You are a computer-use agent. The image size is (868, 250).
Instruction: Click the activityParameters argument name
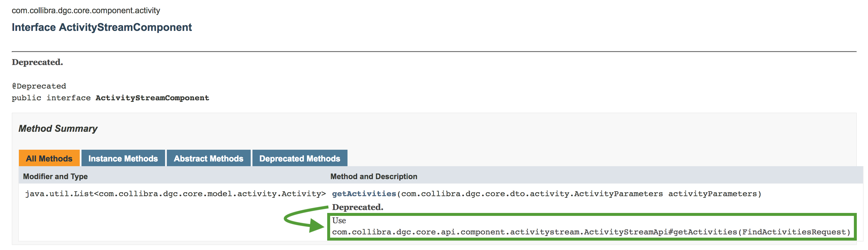[712, 194]
